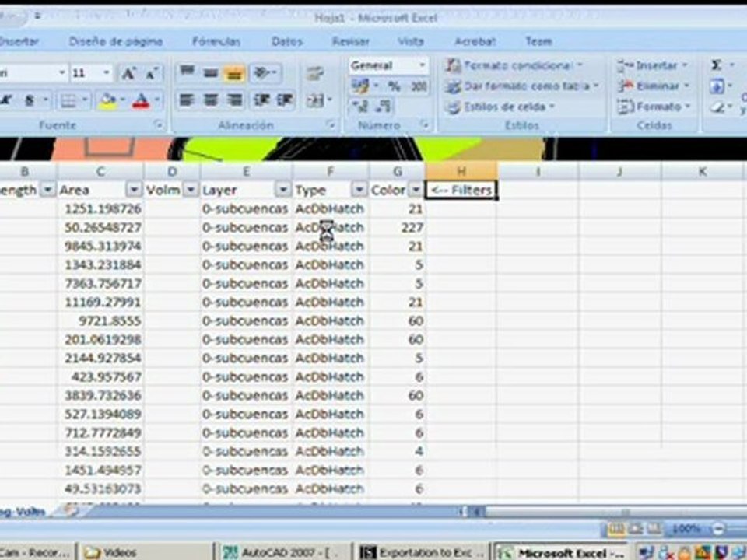Increase font size with the large A icon
This screenshot has width=747, height=560.
click(x=128, y=74)
